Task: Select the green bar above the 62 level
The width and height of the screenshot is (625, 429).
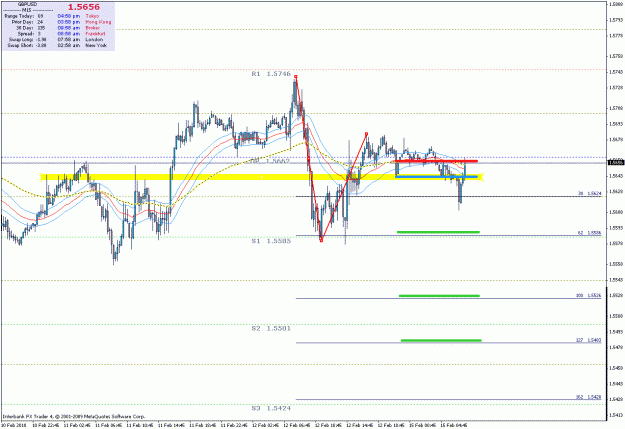Action: [x=438, y=232]
